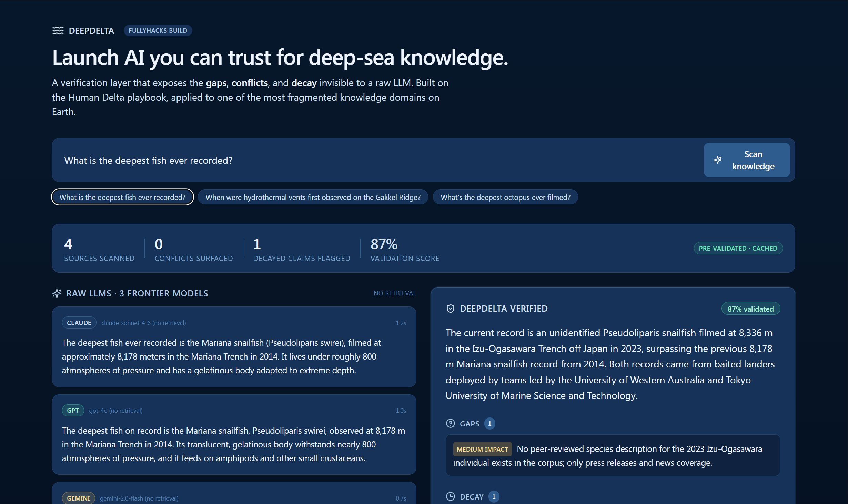Click the sparkle icon on Scan knowledge

[x=718, y=160]
